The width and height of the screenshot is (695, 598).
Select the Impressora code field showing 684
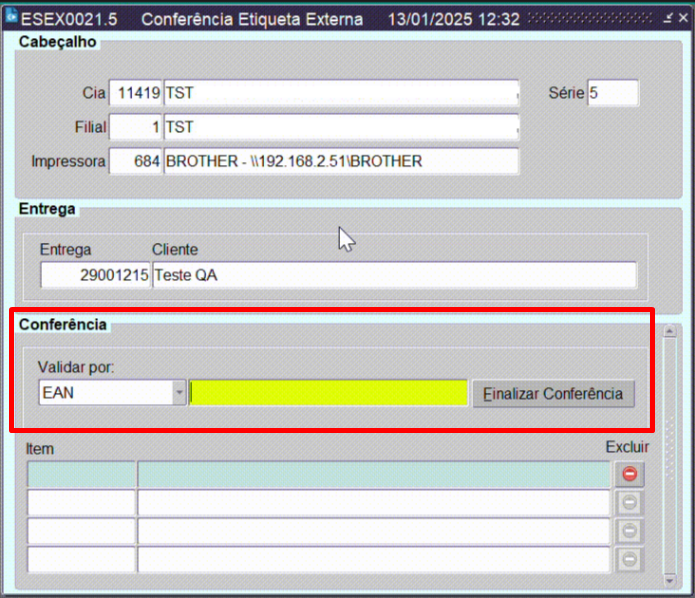point(136,161)
